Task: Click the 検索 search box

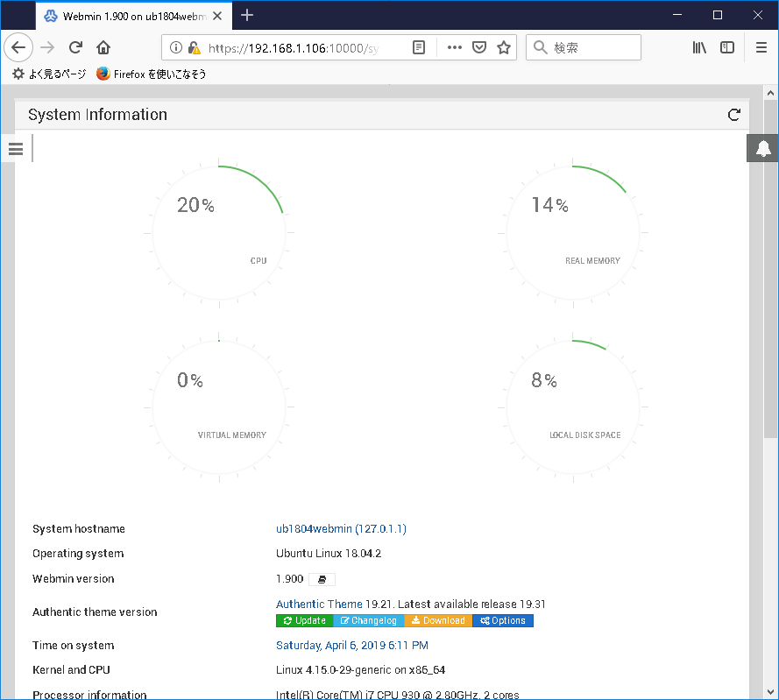Action: tap(584, 47)
